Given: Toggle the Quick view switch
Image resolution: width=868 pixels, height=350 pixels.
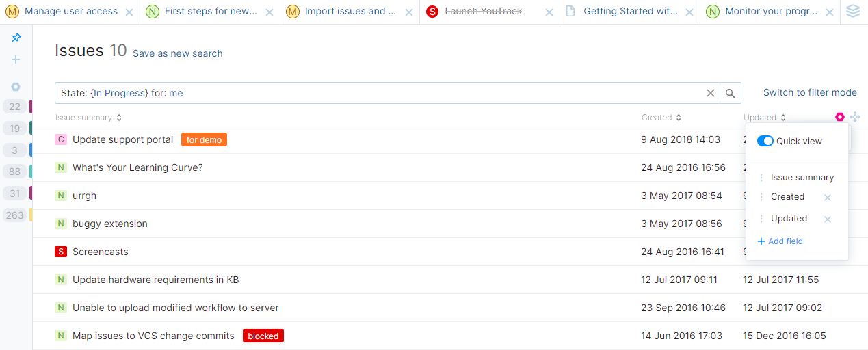Looking at the screenshot, I should pyautogui.click(x=765, y=141).
